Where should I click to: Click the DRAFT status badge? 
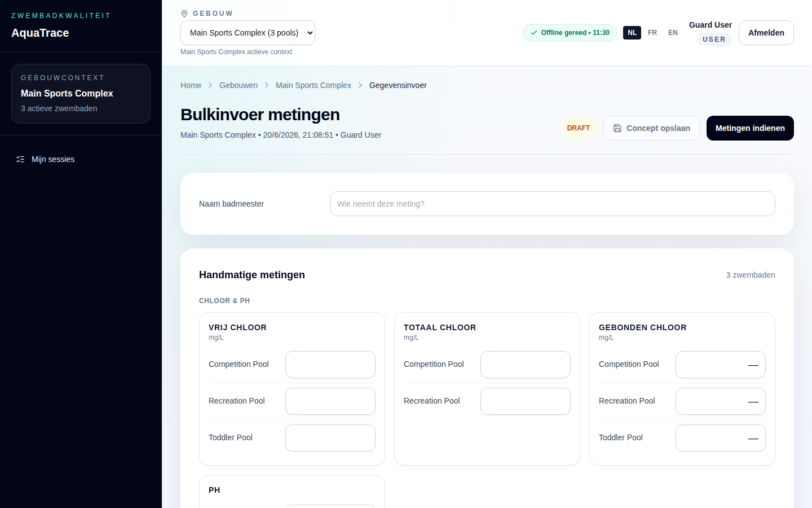(x=579, y=128)
